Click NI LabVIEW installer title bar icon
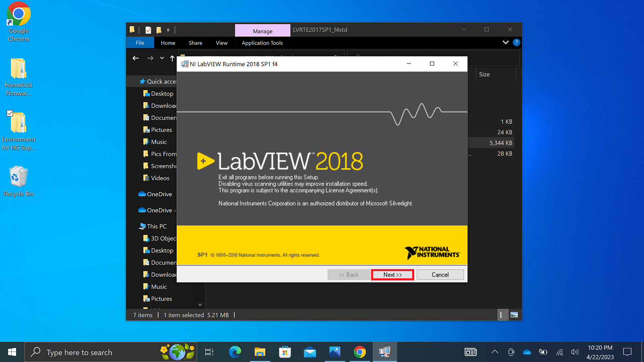Image resolution: width=644 pixels, height=362 pixels. point(185,64)
